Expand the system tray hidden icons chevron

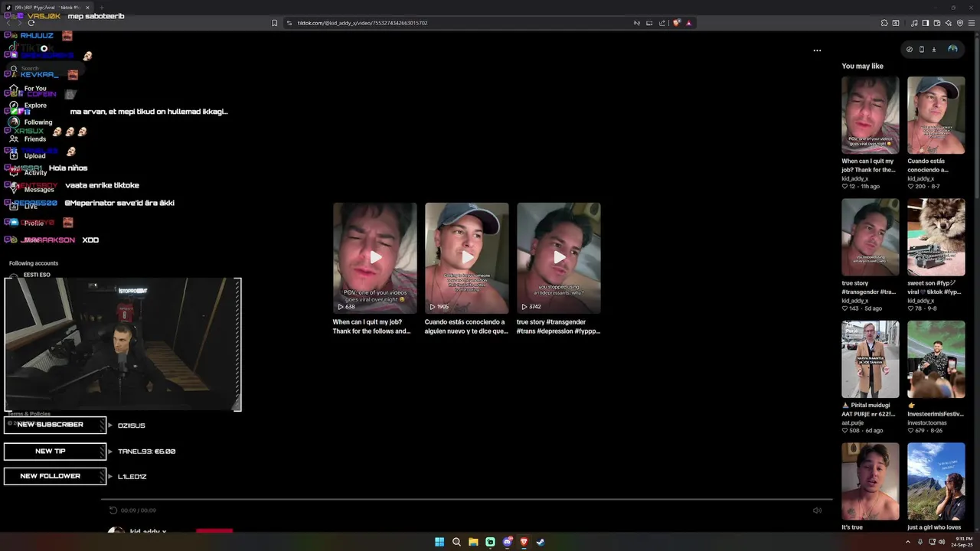(x=909, y=542)
